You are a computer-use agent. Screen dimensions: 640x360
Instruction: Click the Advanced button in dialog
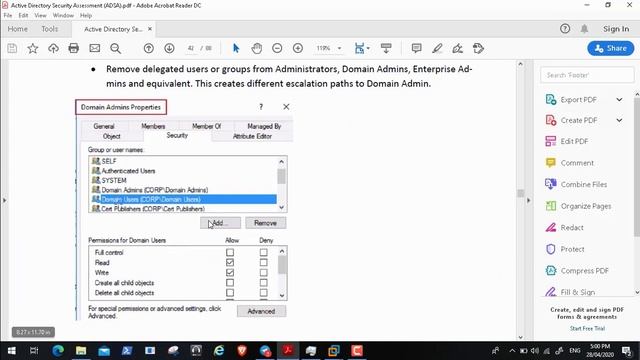(x=261, y=311)
